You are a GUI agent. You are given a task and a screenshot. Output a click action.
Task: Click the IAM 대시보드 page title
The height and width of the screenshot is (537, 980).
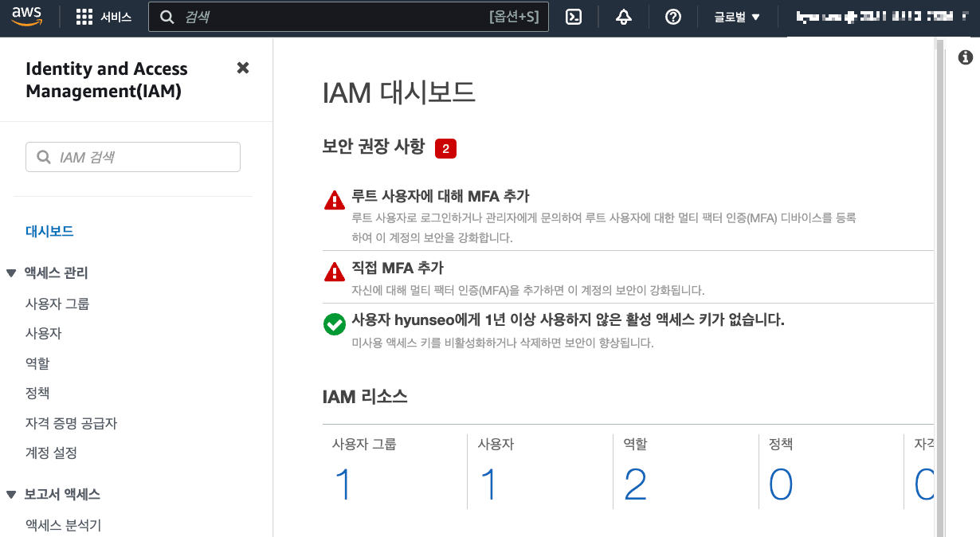[399, 92]
